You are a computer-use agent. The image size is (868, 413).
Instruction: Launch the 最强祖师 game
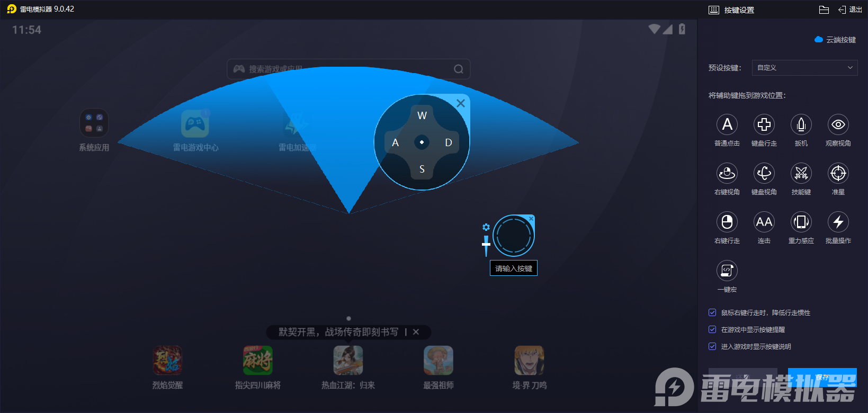pos(439,360)
